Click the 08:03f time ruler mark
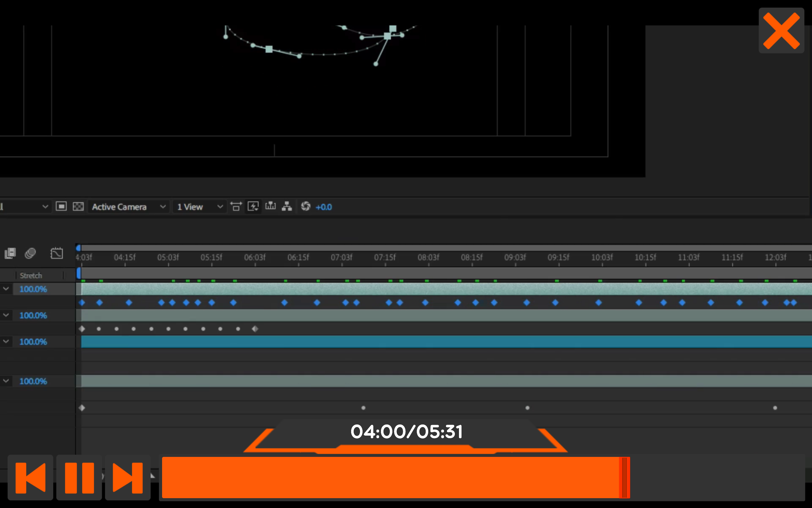Image resolution: width=812 pixels, height=508 pixels. 429,257
